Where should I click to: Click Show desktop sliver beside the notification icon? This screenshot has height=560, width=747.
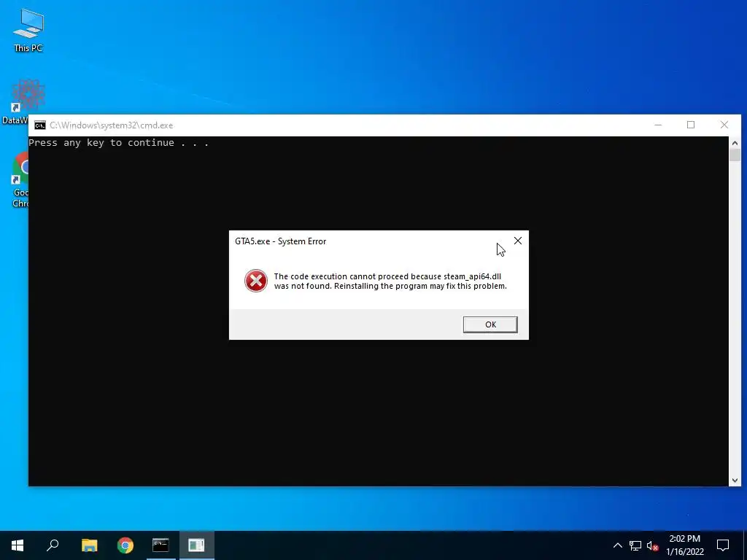pyautogui.click(x=745, y=545)
